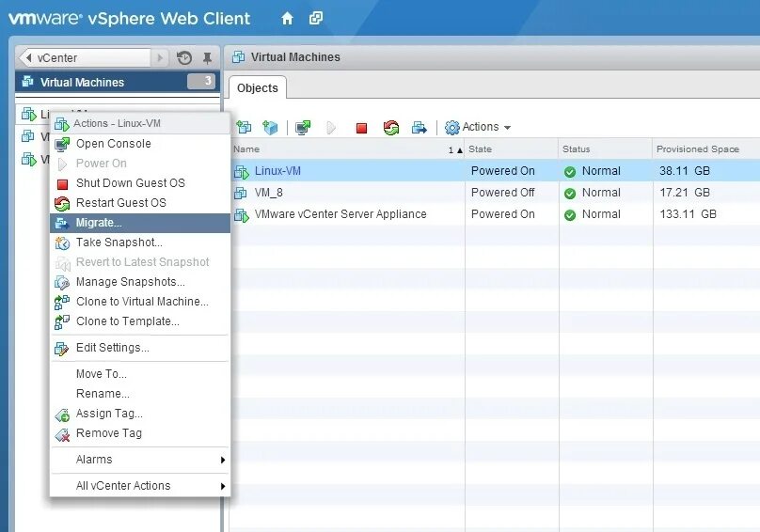
Task: Select Virtual Machines in navigator
Action: (118, 82)
